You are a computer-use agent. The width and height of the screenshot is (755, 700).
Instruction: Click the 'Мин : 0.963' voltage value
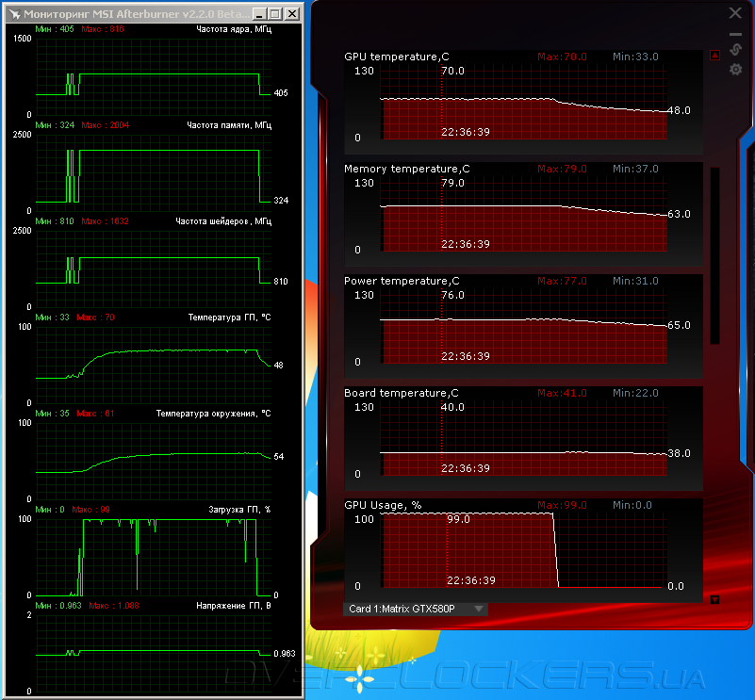(x=58, y=606)
